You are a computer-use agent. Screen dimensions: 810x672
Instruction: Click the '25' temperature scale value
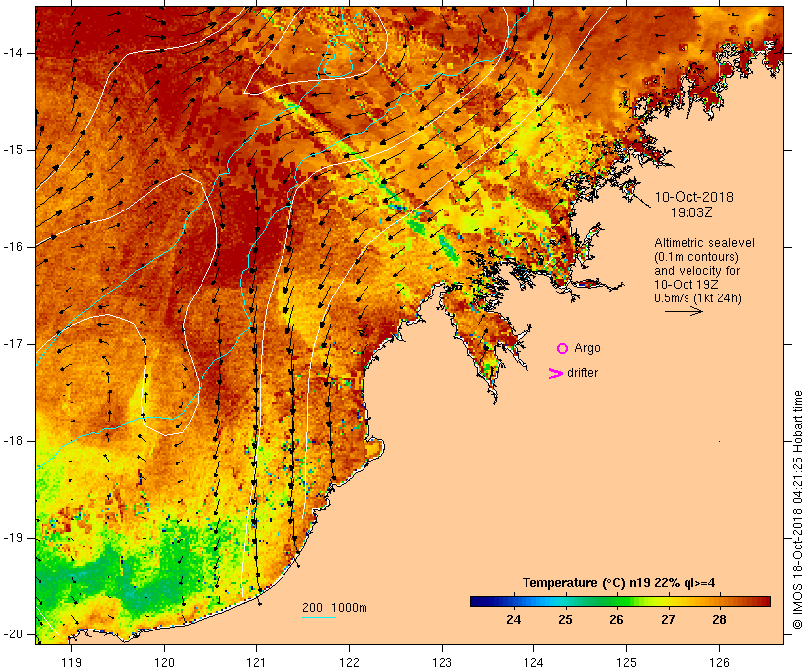tap(565, 620)
